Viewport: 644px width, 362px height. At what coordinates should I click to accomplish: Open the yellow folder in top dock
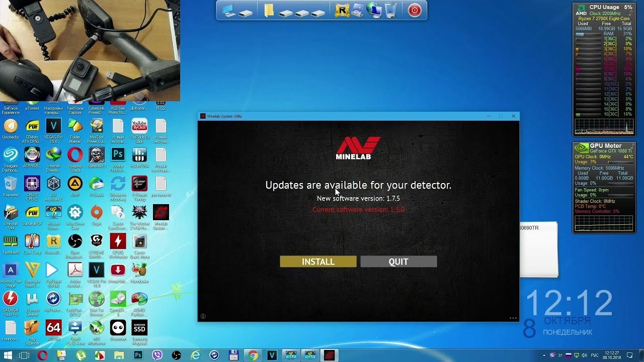(x=269, y=10)
